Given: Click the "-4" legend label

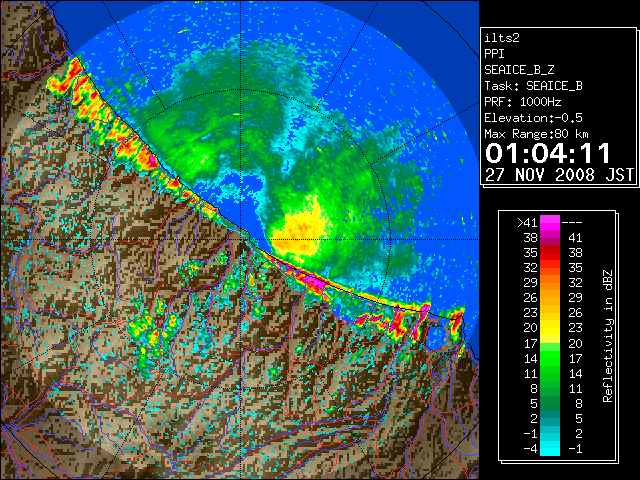Looking at the screenshot, I should 530,448.
